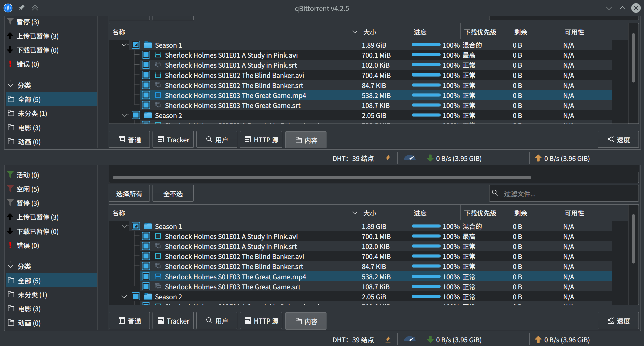
Task: Collapse the 分类 section in the lower sidebar
Action: coord(10,266)
